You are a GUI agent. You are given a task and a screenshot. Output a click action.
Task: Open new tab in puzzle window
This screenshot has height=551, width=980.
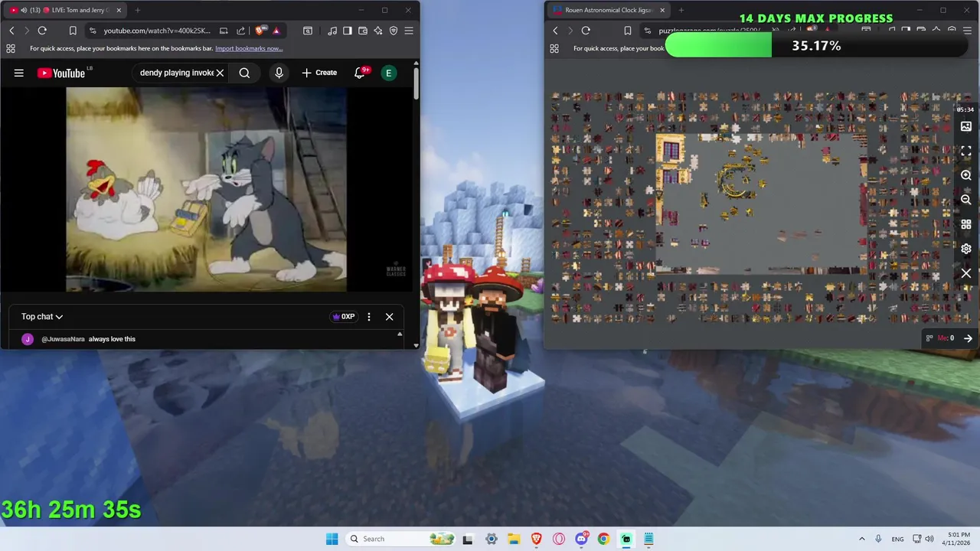681,10
